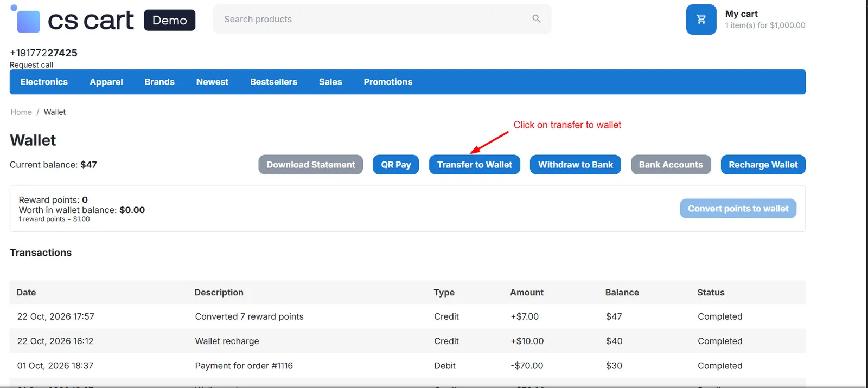The width and height of the screenshot is (868, 388).
Task: Click the Amount column header
Action: 527,293
